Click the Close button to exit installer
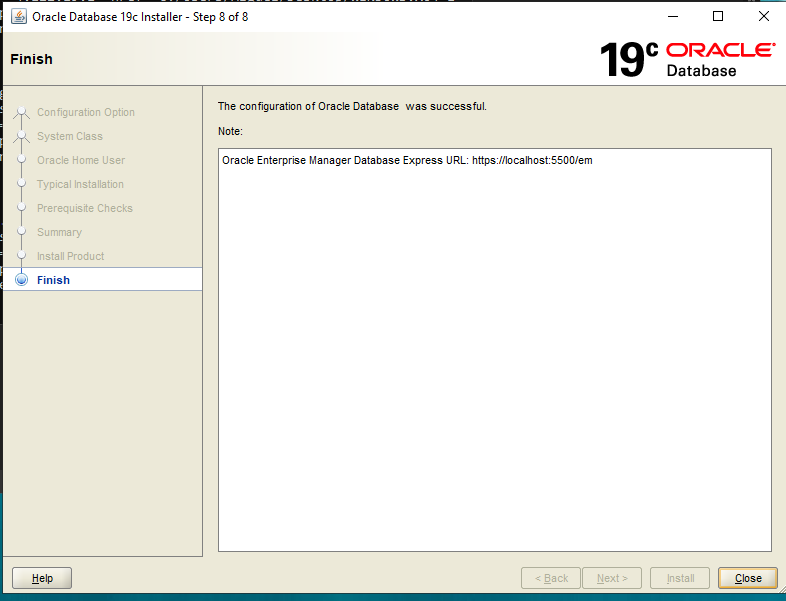This screenshot has height=601, width=786. (747, 578)
